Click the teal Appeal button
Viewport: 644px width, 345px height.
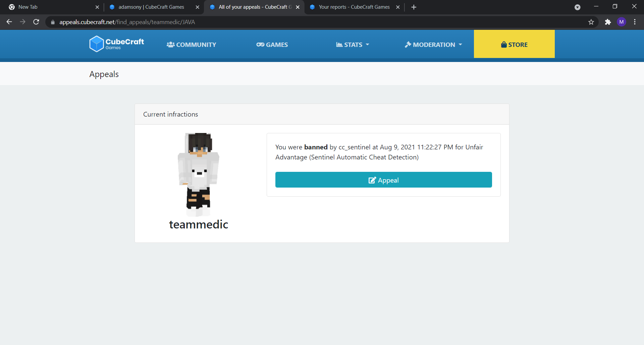coord(384,180)
